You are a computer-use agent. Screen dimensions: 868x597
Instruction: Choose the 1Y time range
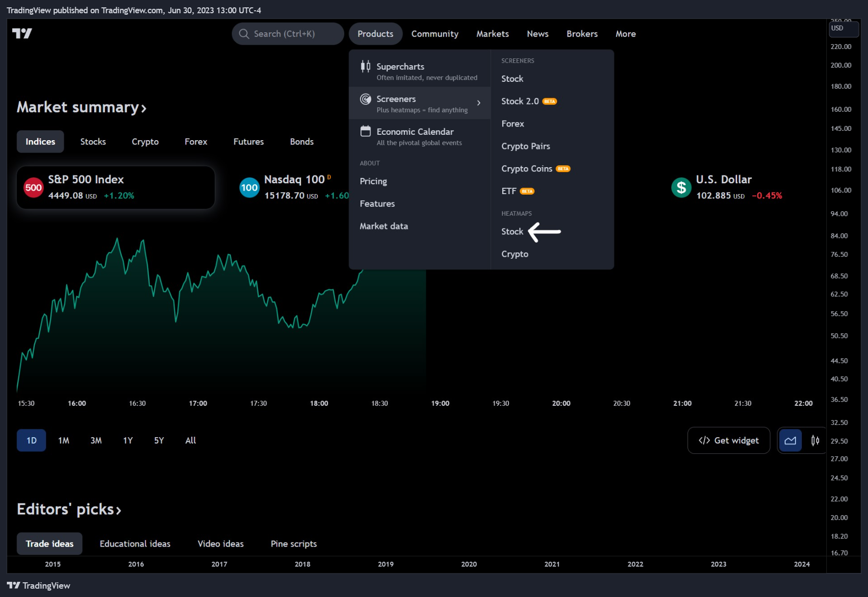(x=128, y=440)
